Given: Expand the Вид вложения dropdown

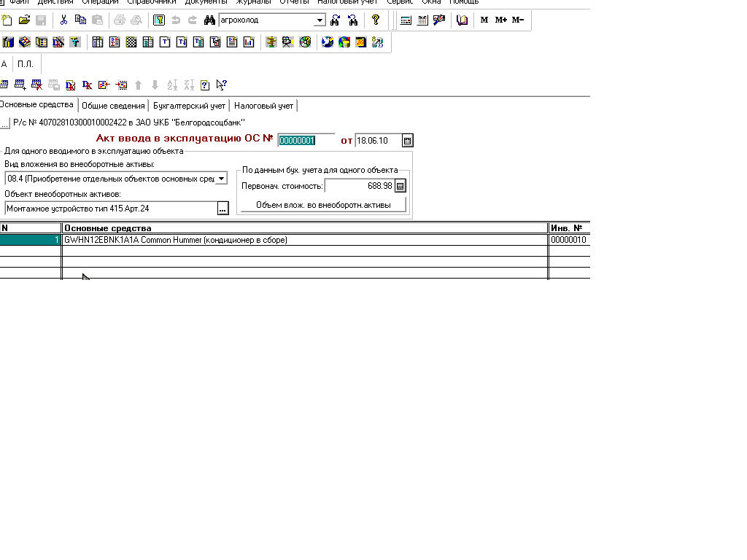Looking at the screenshot, I should pyautogui.click(x=221, y=179).
